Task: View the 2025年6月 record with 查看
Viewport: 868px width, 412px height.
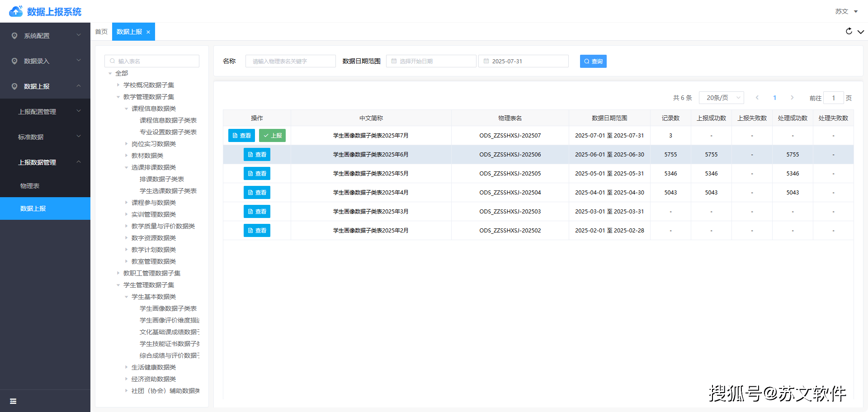Action: pos(257,155)
